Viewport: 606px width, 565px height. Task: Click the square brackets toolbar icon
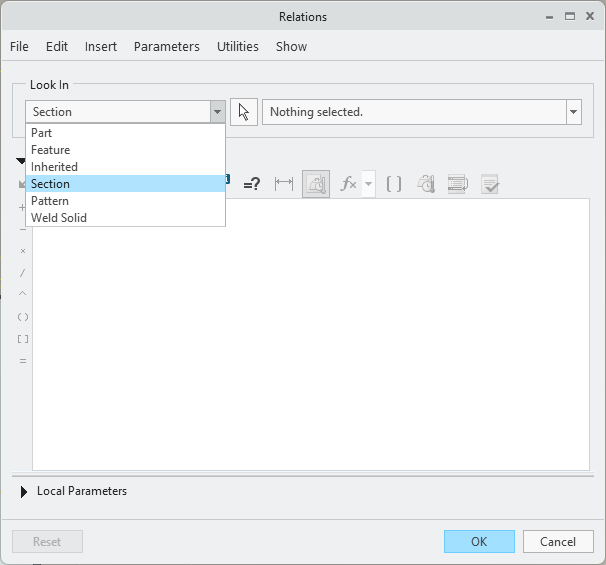(394, 184)
